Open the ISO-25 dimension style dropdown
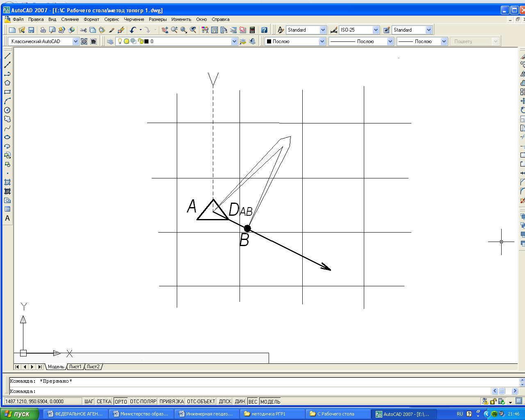Screen dimensions: 525x420 click(x=376, y=30)
